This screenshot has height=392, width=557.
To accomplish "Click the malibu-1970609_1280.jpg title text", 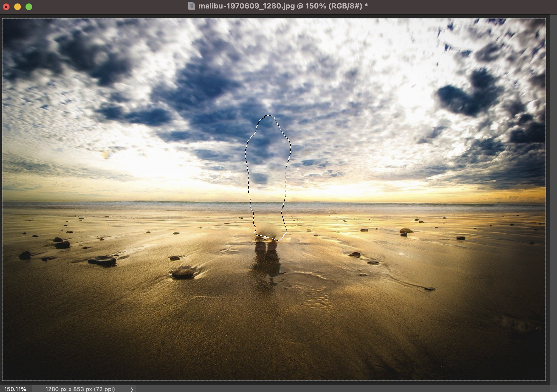I will click(246, 6).
